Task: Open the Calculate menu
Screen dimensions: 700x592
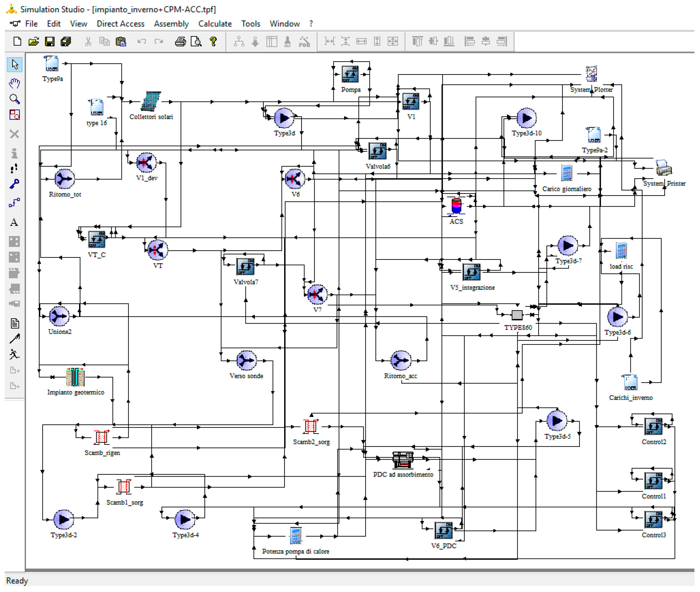Action: [215, 24]
